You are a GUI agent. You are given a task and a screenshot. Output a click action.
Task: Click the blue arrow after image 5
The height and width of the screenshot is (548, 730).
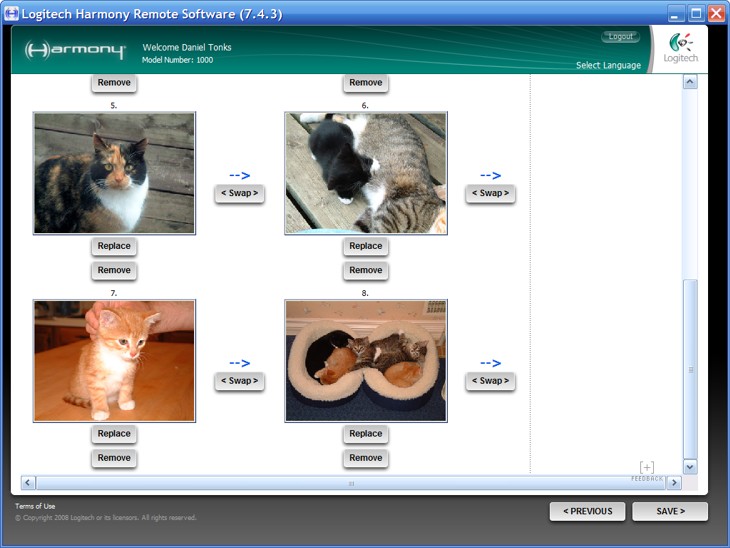click(x=240, y=176)
